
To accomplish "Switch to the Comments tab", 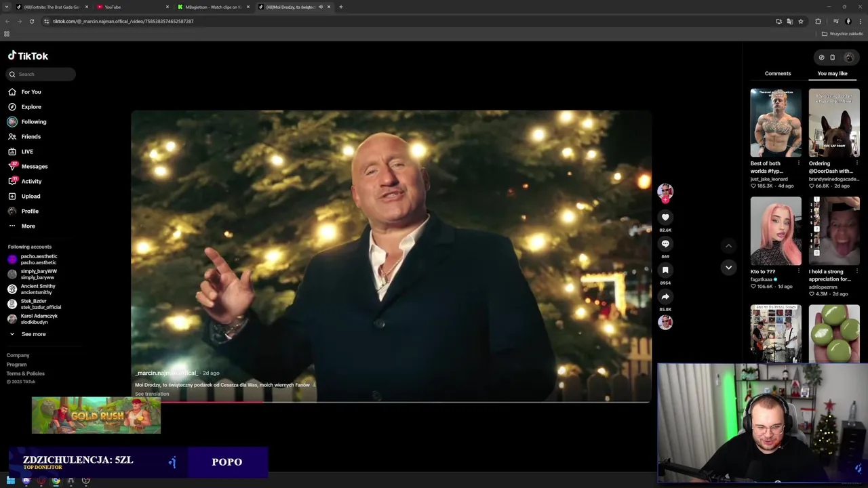I will 778,73.
